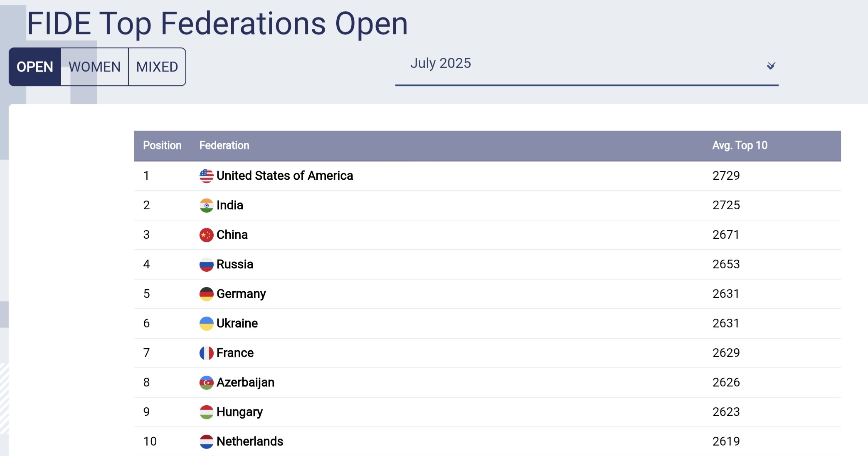
Task: Expand the date selector chevron arrow
Action: (771, 66)
